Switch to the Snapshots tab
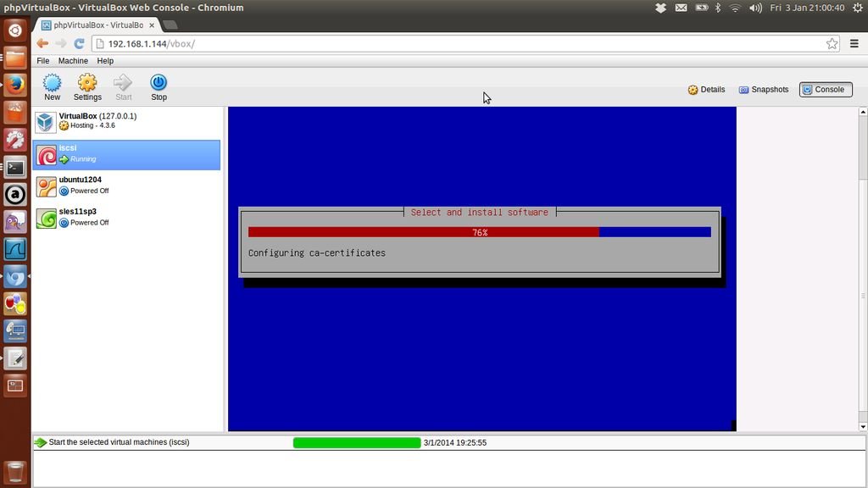 763,90
